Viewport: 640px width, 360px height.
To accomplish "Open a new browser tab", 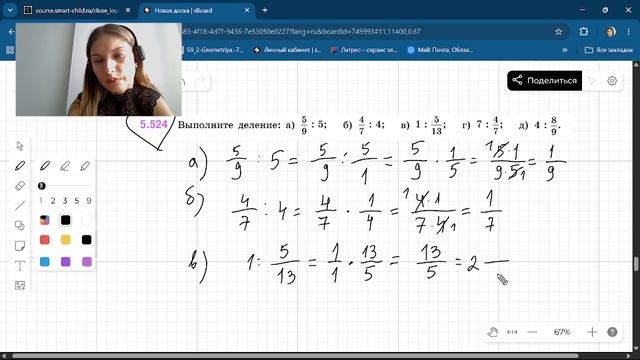I will [264, 10].
